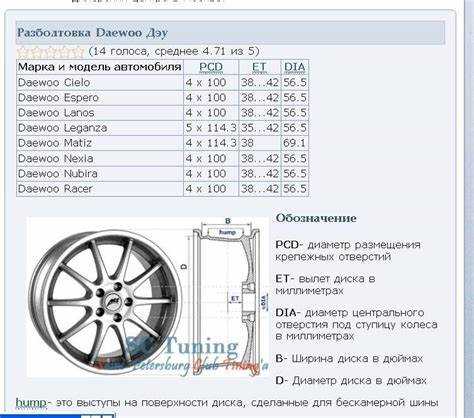Click the ET column header
Viewport: 474px width, 418px height.
click(259, 67)
